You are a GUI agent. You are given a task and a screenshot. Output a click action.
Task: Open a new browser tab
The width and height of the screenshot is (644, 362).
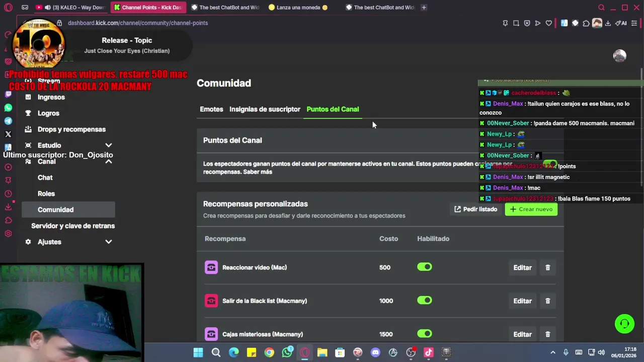coord(424,8)
